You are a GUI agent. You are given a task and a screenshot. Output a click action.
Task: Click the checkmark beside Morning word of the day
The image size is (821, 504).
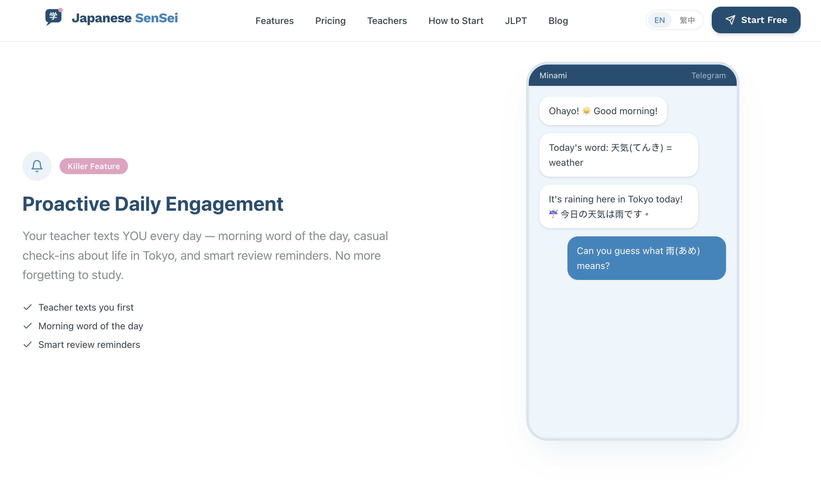tap(28, 326)
